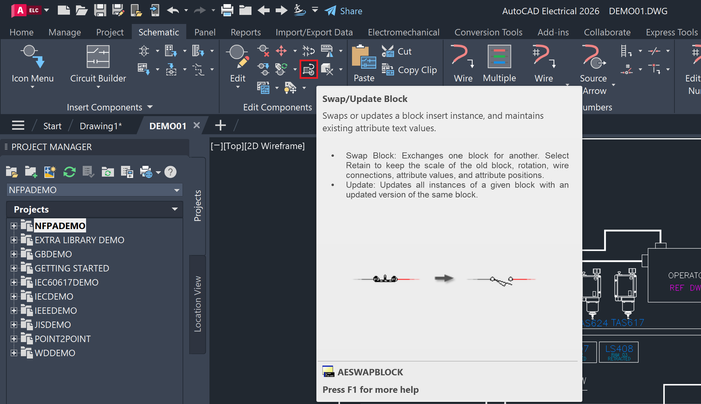Expand the EXTRA LIBRARY DEMO tree node
The image size is (701, 404).
[14, 240]
